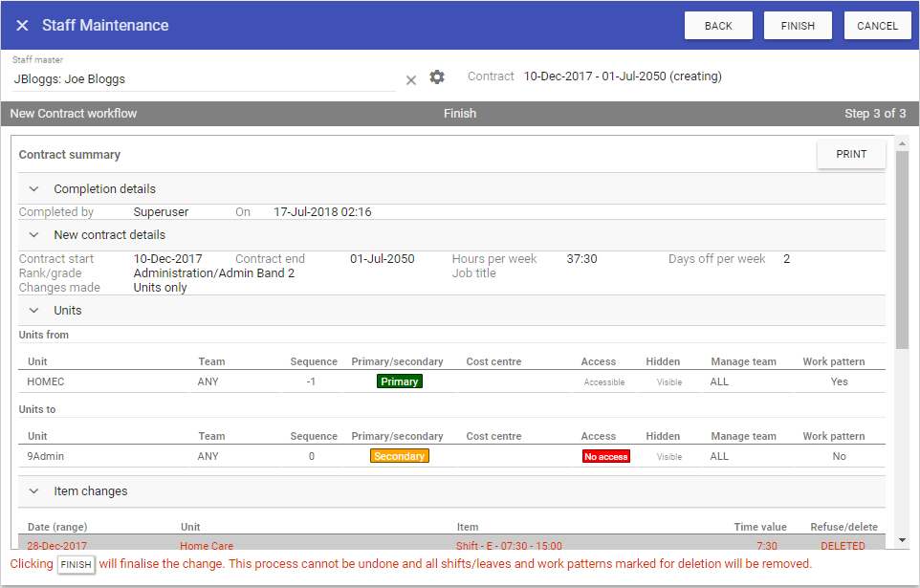Screen dimensions: 920x588
Task: Click the orange Secondary badge
Action: click(399, 456)
